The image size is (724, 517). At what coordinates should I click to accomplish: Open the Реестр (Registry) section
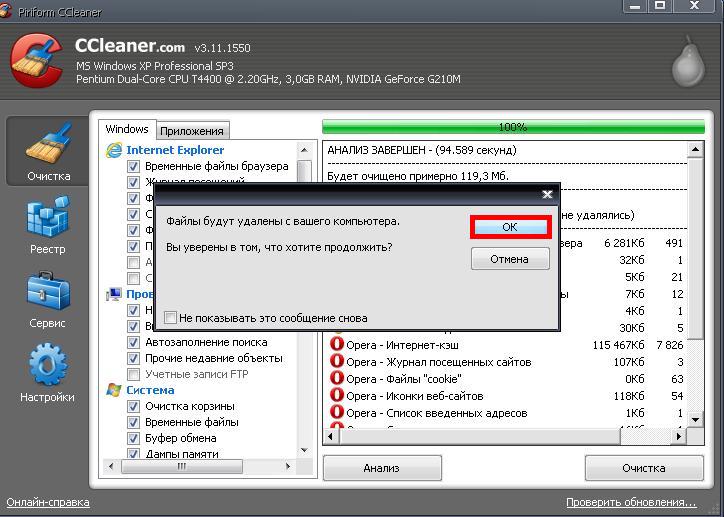[48, 225]
